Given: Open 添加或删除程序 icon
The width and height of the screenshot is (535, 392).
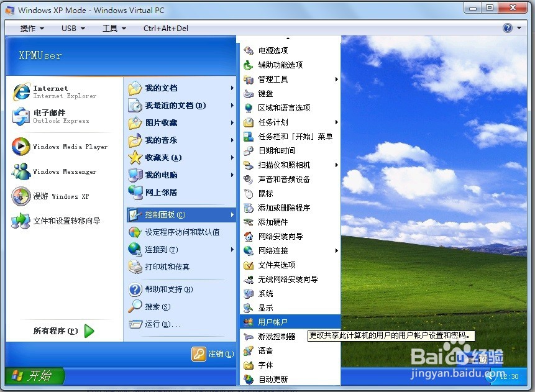Looking at the screenshot, I should coord(249,207).
